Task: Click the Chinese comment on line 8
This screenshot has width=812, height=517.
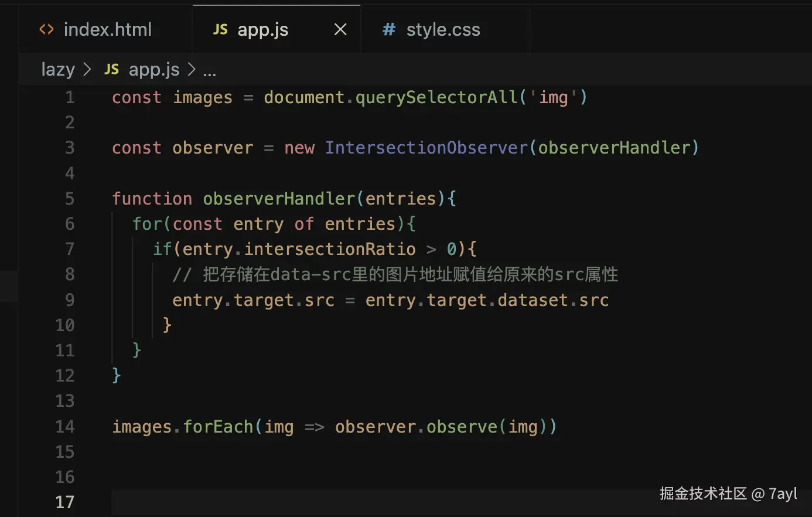Action: (395, 274)
